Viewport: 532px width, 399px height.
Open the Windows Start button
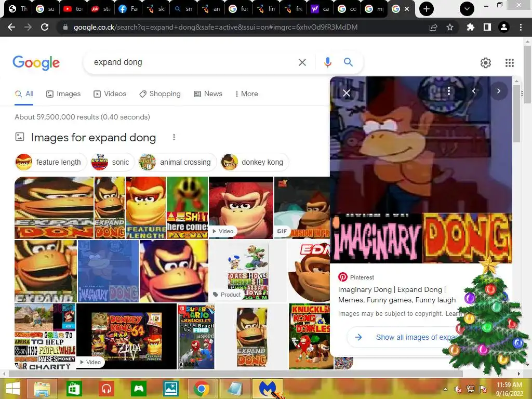(x=13, y=389)
